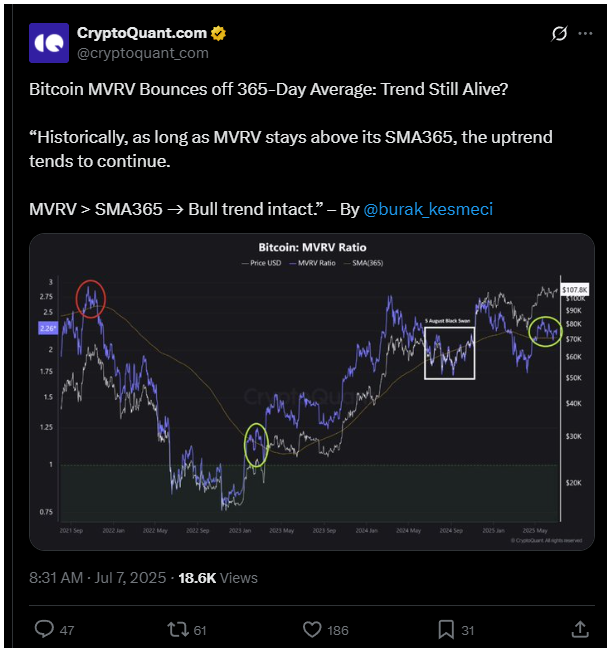Open the share upload icon
This screenshot has width=611, height=652.
[x=580, y=629]
